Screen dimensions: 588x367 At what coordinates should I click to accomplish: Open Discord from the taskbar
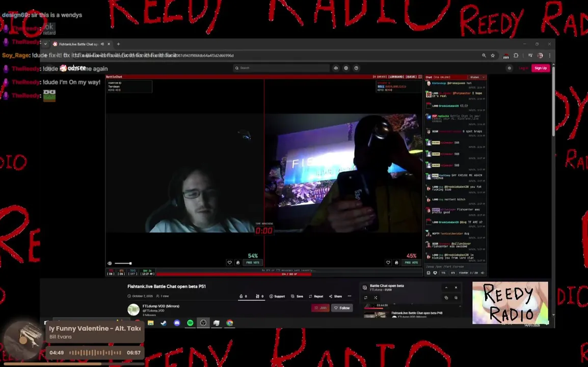[x=177, y=323]
